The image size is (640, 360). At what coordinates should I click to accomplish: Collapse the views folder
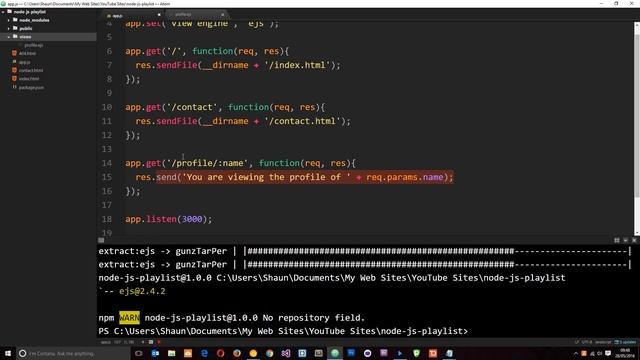click(9, 37)
